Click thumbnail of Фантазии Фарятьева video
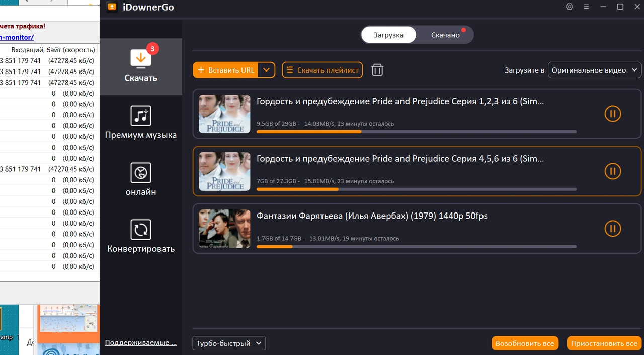This screenshot has width=644, height=355. click(224, 228)
